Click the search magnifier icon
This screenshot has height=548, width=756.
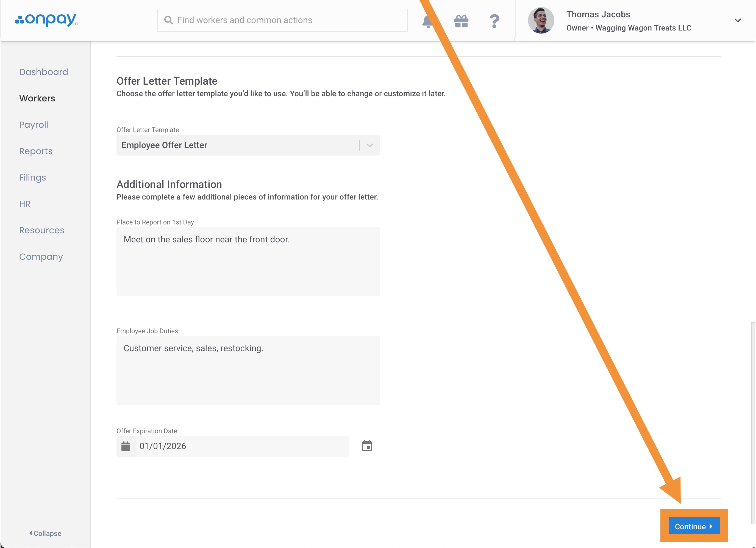pos(169,20)
